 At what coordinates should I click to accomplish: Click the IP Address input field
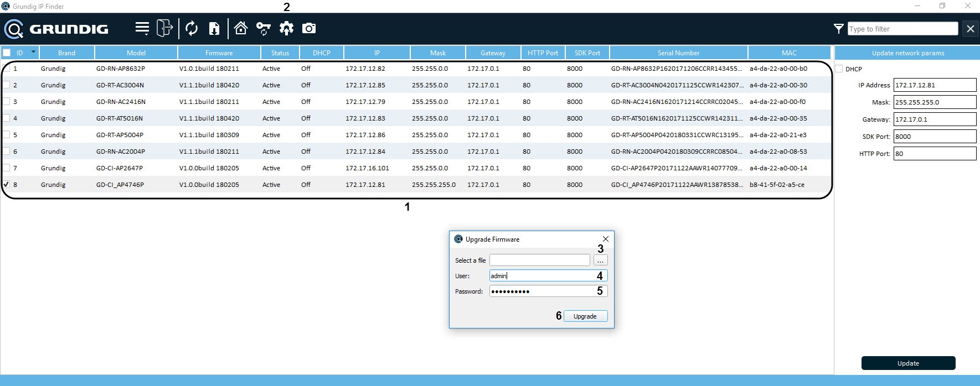tap(935, 85)
